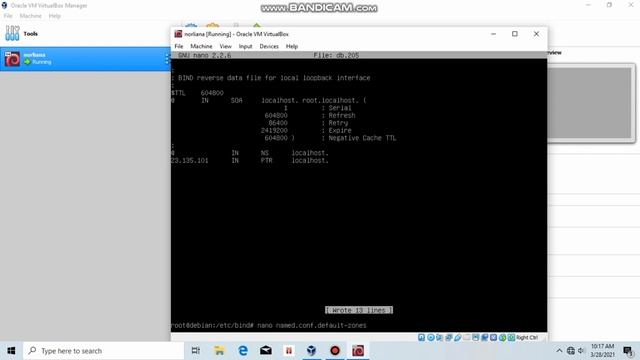Open Help menu in VirtualBox Manager window

(x=54, y=16)
